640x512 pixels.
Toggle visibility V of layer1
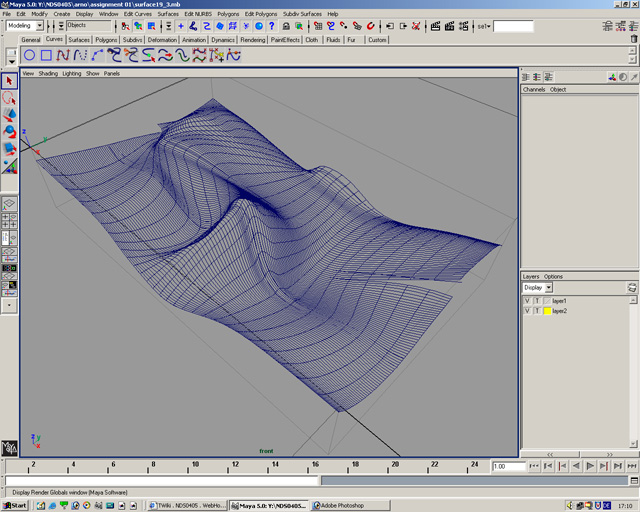tap(527, 301)
